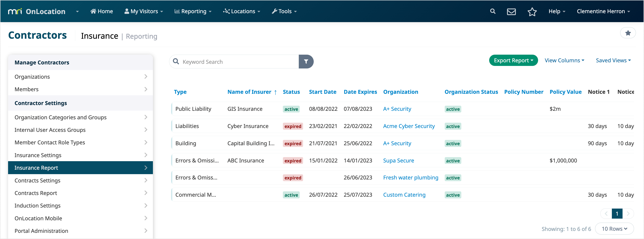Open Acme Cyber Security organization link

pyautogui.click(x=409, y=126)
